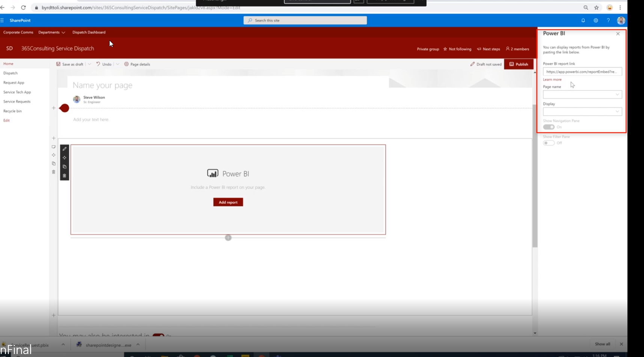Screen dimensions: 644x357
Task: Open the SharePoint settings gear
Action: point(596,20)
